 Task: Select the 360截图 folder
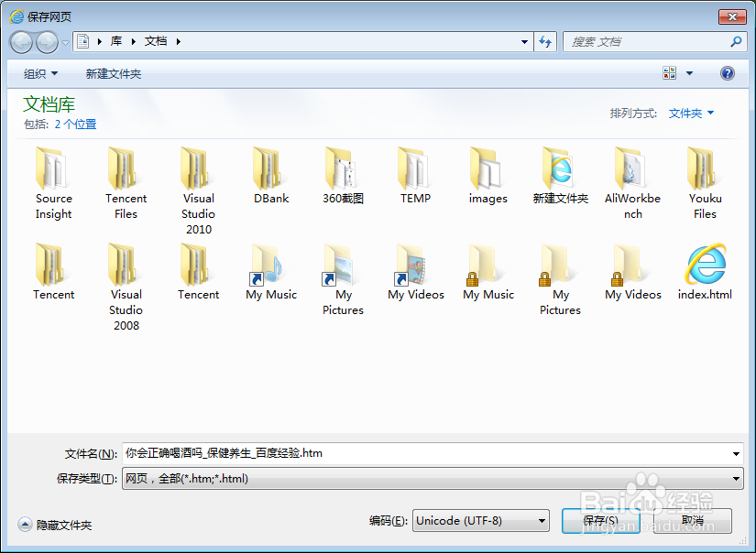343,176
